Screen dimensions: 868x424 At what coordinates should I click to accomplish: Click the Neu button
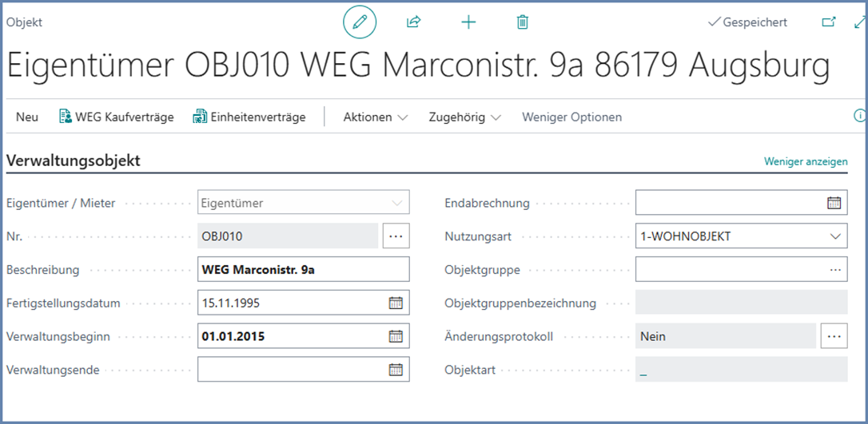click(x=27, y=117)
